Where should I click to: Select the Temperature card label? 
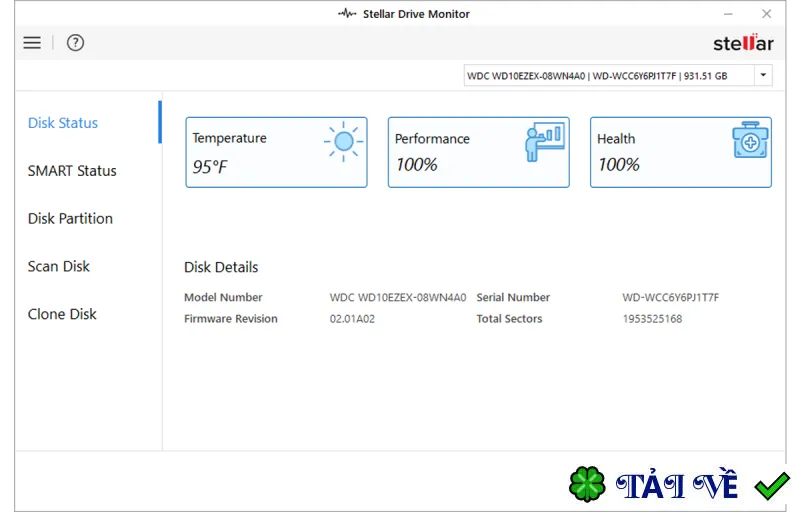[x=230, y=138]
